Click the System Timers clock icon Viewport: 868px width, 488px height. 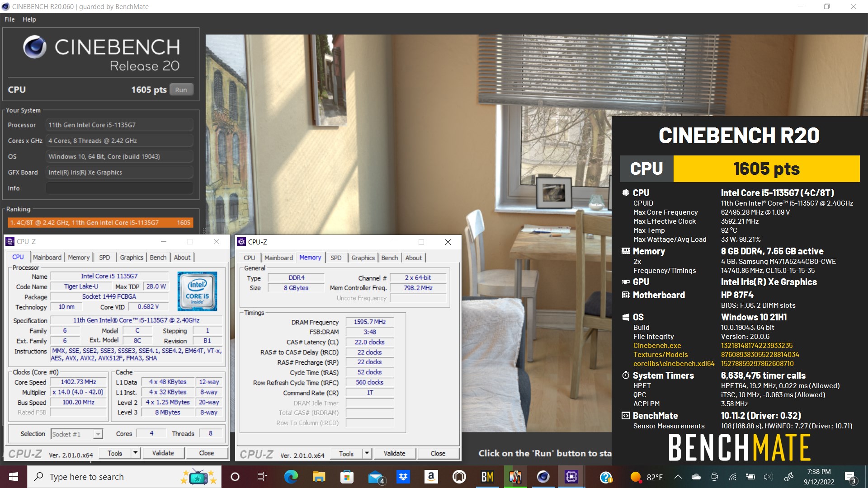626,375
